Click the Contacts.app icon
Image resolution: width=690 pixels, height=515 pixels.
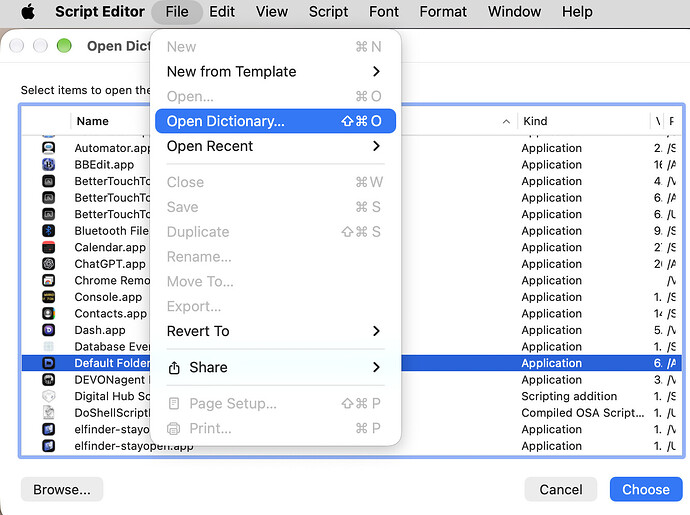48,313
